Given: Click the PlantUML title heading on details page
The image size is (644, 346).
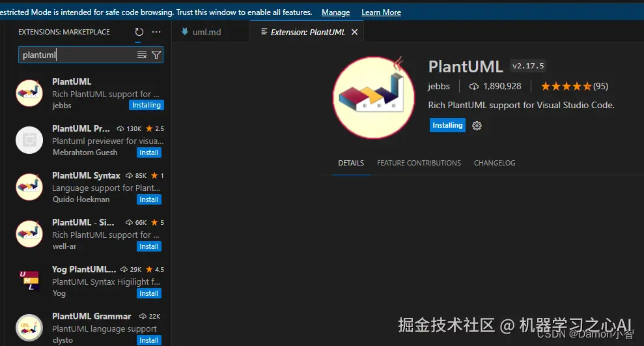Looking at the screenshot, I should click(x=466, y=66).
